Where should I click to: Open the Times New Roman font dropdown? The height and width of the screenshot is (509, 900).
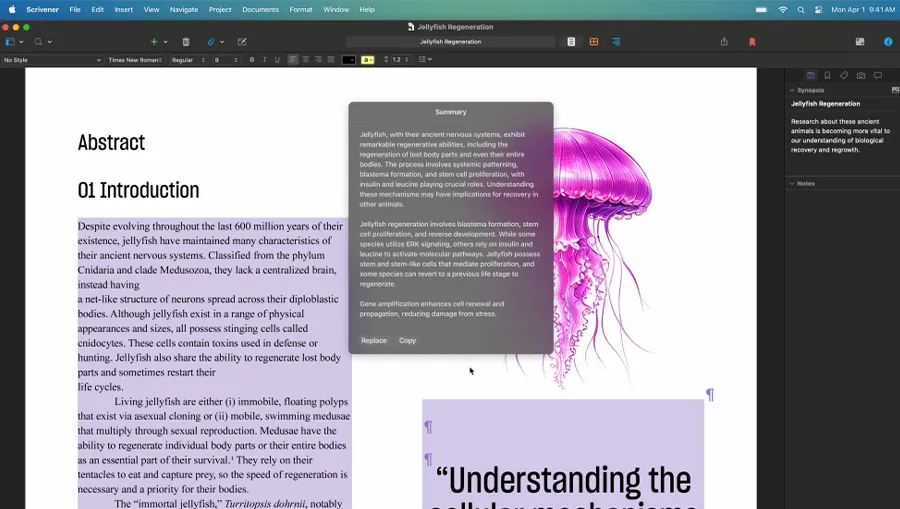coord(135,60)
